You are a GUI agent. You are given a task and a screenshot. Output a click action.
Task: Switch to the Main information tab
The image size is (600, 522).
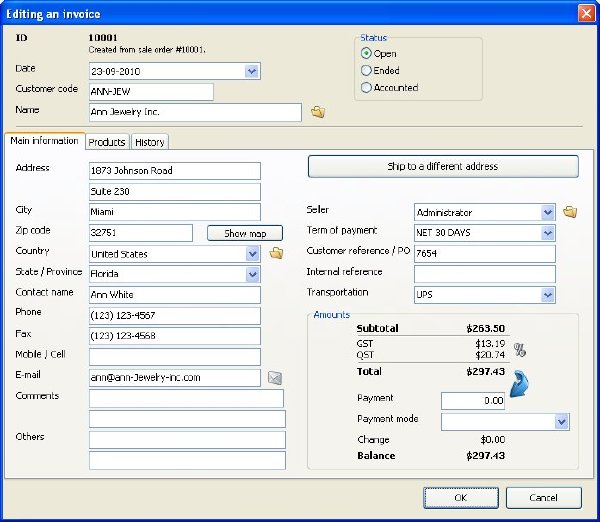[x=44, y=141]
